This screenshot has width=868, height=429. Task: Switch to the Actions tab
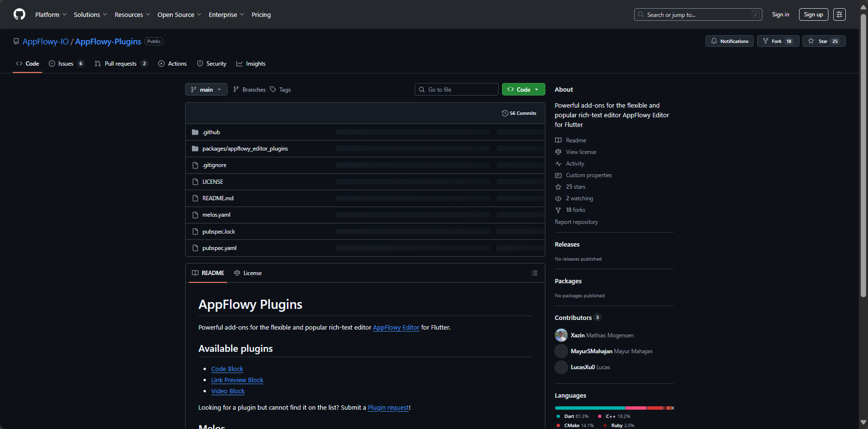click(172, 64)
